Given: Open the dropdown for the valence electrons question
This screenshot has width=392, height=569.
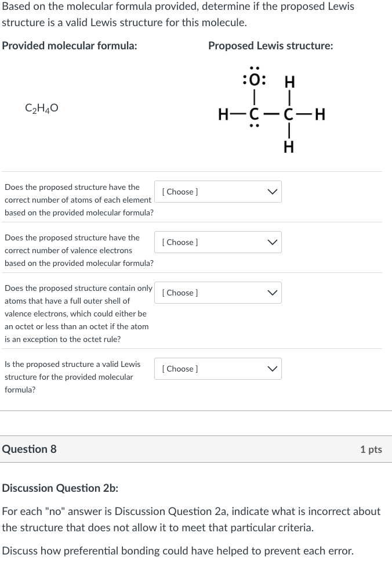Looking at the screenshot, I should point(217,242).
